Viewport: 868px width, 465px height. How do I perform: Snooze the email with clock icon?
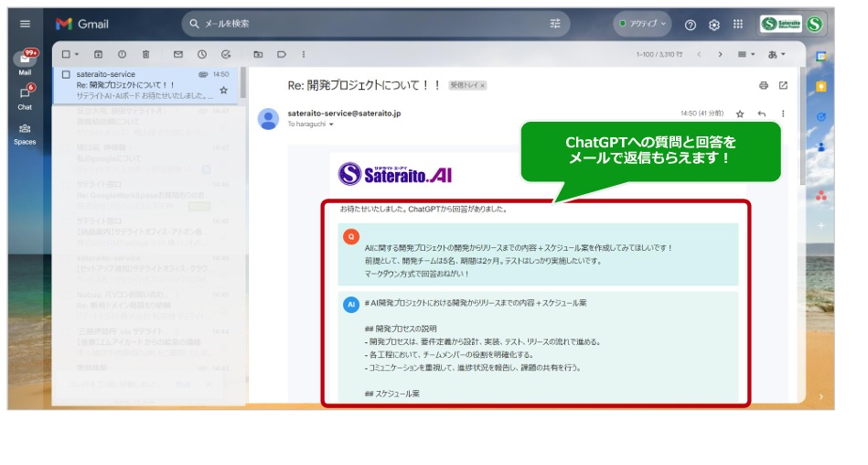202,54
